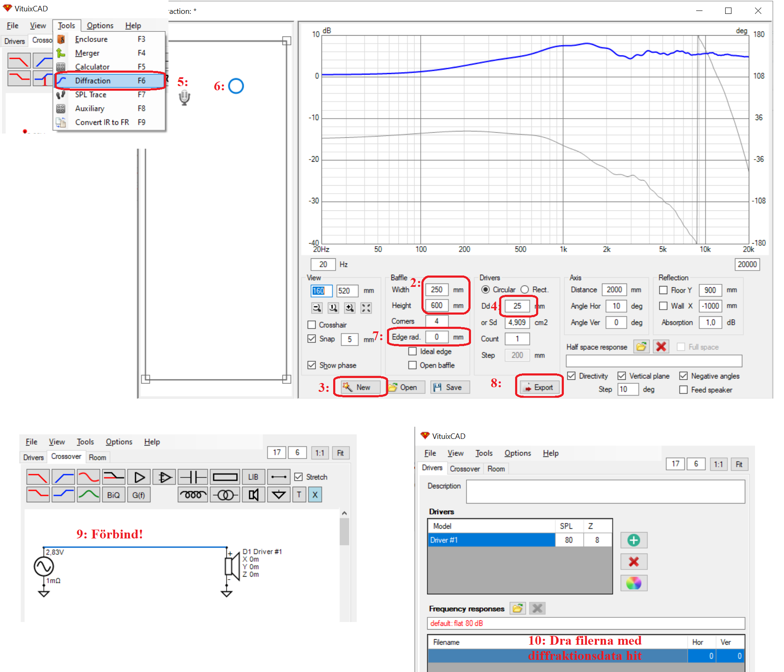Toggle the Snap checkbox

(312, 339)
